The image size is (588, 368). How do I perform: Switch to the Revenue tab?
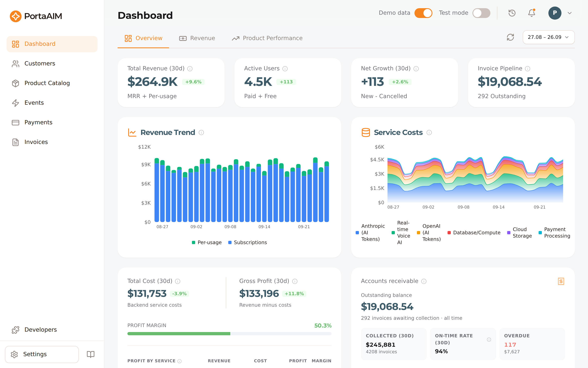[197, 38]
